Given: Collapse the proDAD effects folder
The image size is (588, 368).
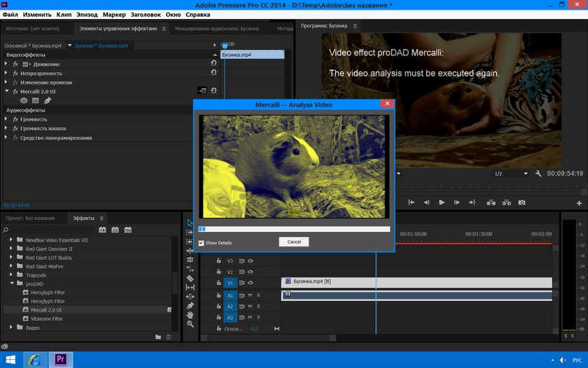Looking at the screenshot, I should pos(12,283).
